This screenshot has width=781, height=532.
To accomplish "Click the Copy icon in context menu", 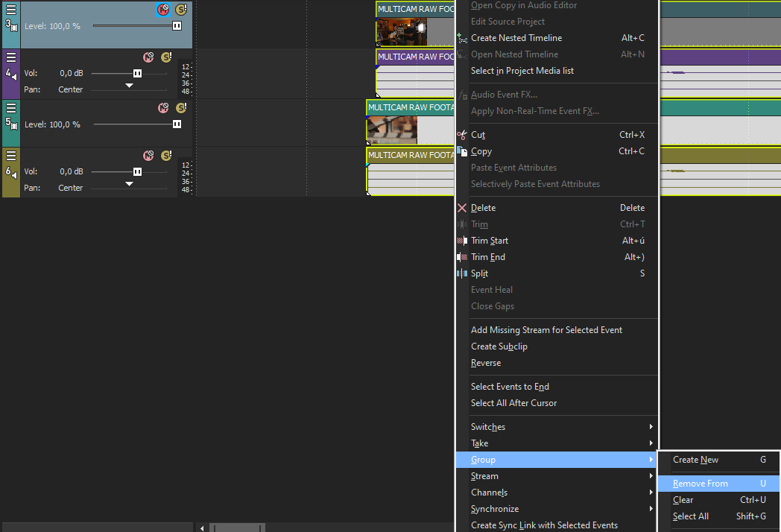I will tap(462, 151).
